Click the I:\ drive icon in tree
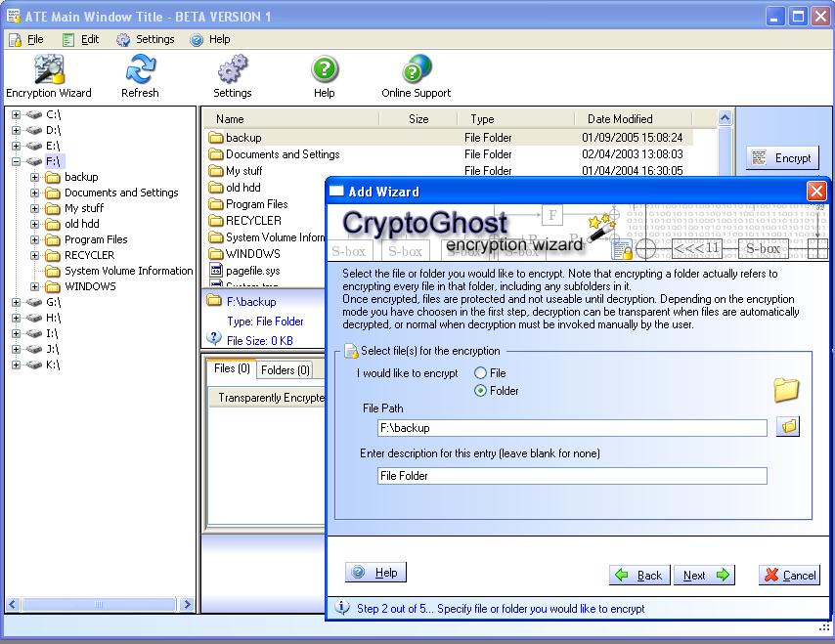 coord(34,333)
